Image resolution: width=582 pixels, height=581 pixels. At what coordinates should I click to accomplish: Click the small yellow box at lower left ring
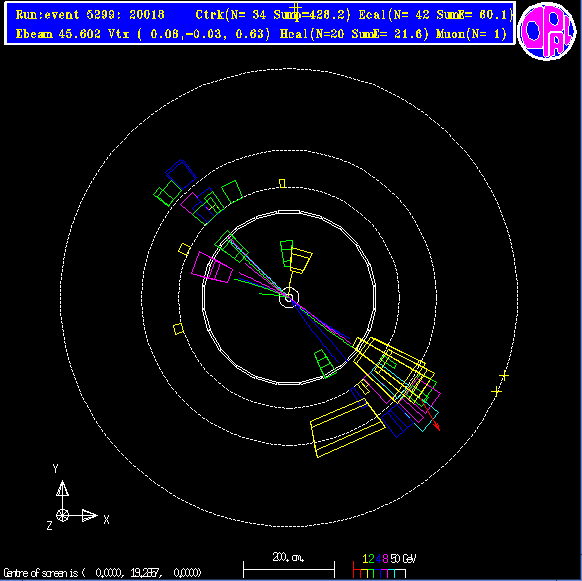[178, 329]
